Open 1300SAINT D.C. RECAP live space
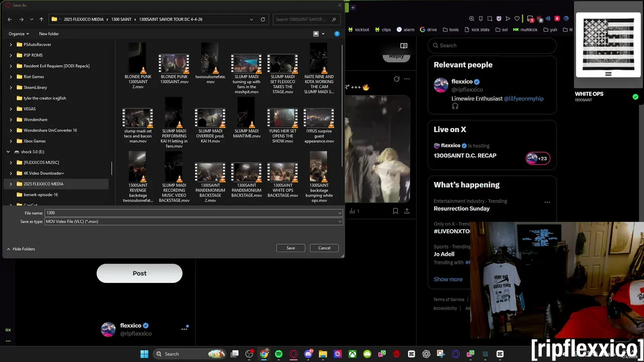The image size is (644, 362). (465, 155)
